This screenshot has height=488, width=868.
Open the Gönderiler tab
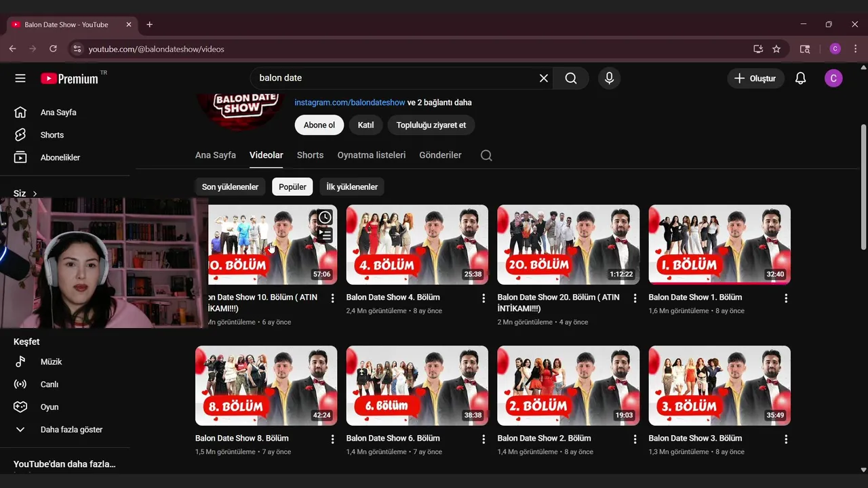pyautogui.click(x=440, y=155)
